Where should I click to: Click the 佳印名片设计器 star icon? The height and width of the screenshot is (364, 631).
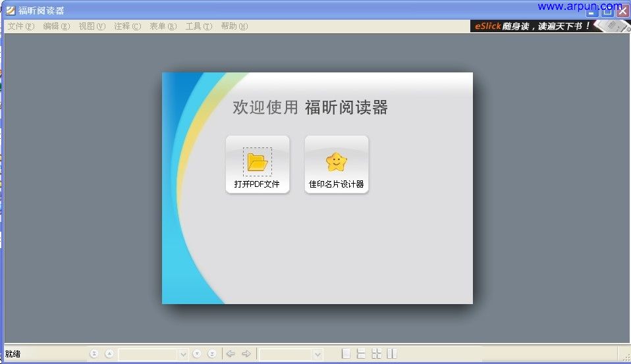coord(336,161)
